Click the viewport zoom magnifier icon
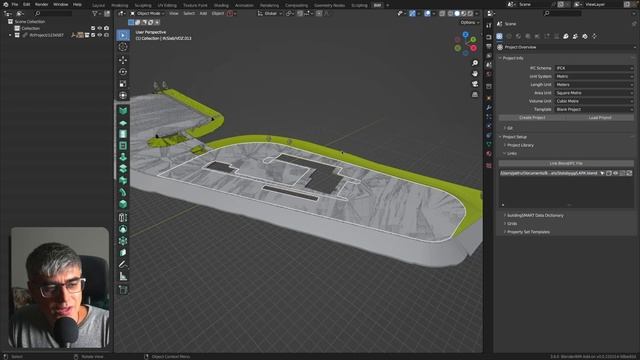Viewport: 640px width, 360px height. 475,63
